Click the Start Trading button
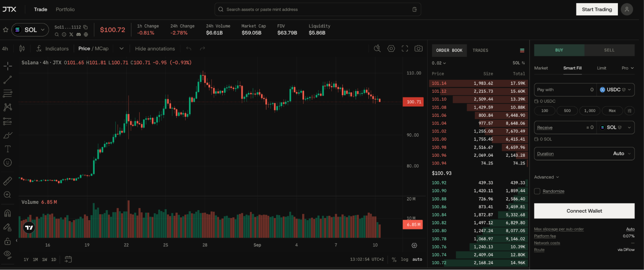The width and height of the screenshot is (644, 270). click(x=597, y=9)
